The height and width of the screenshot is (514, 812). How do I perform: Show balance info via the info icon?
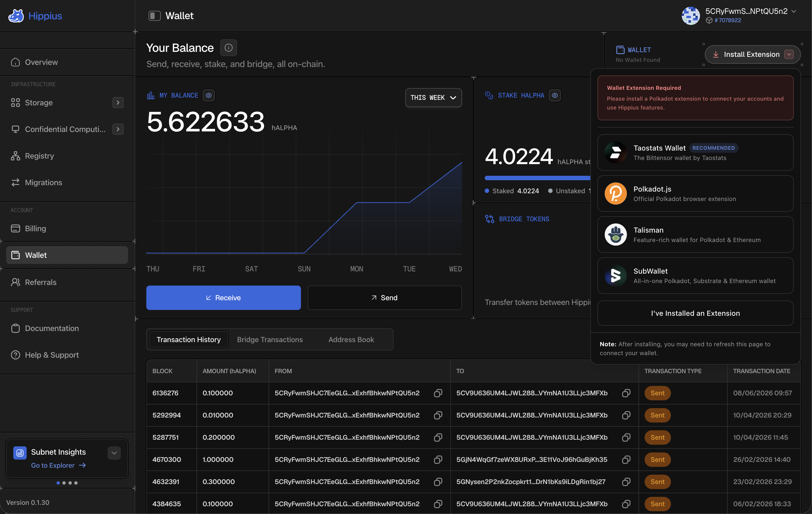click(x=228, y=48)
